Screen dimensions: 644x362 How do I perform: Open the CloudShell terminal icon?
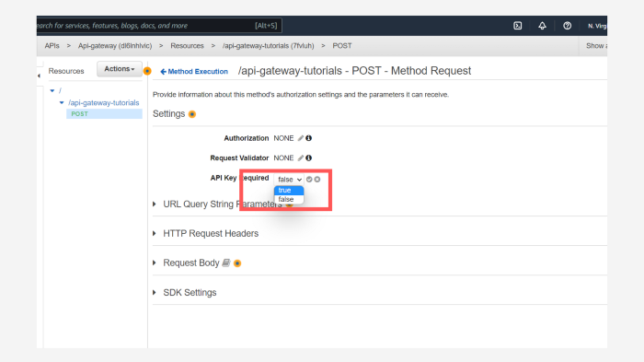[x=517, y=26]
